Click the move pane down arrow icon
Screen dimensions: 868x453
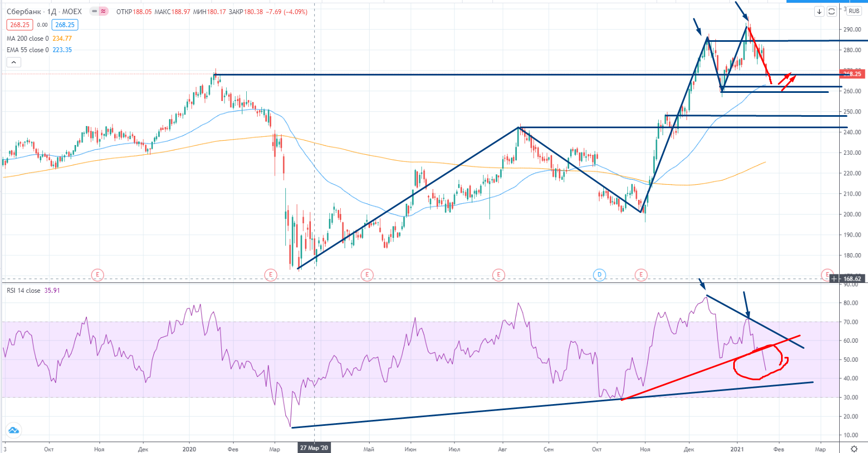coord(819,11)
